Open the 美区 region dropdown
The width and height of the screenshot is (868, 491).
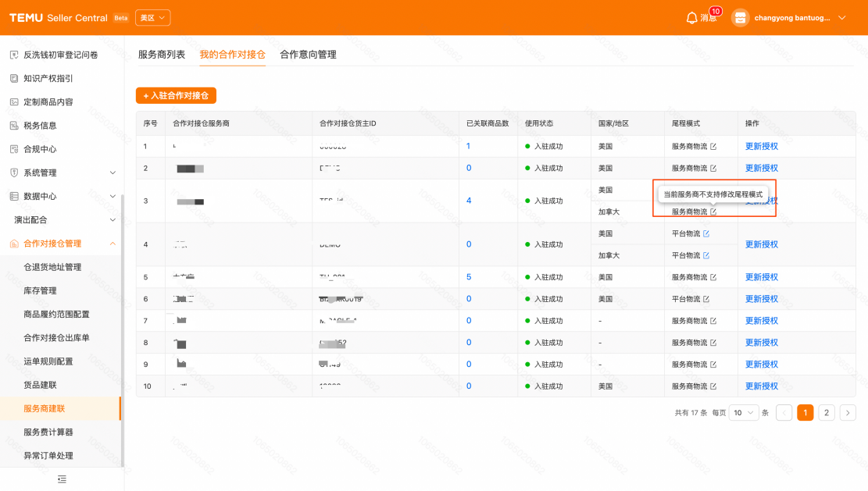pyautogui.click(x=152, y=16)
